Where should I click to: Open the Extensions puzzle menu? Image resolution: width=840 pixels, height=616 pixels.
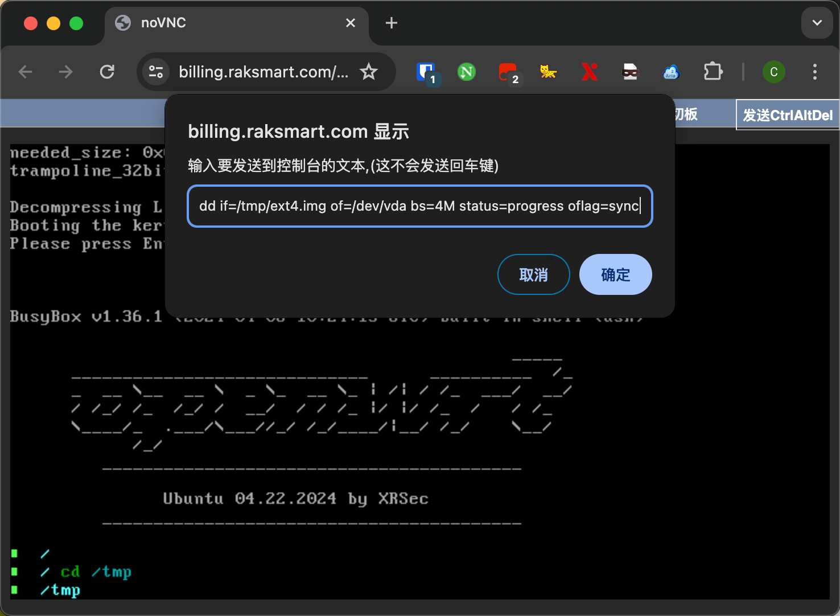pyautogui.click(x=713, y=72)
